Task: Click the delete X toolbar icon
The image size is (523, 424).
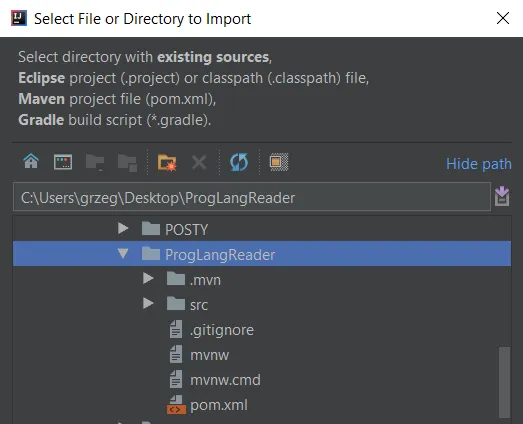Action: point(199,162)
